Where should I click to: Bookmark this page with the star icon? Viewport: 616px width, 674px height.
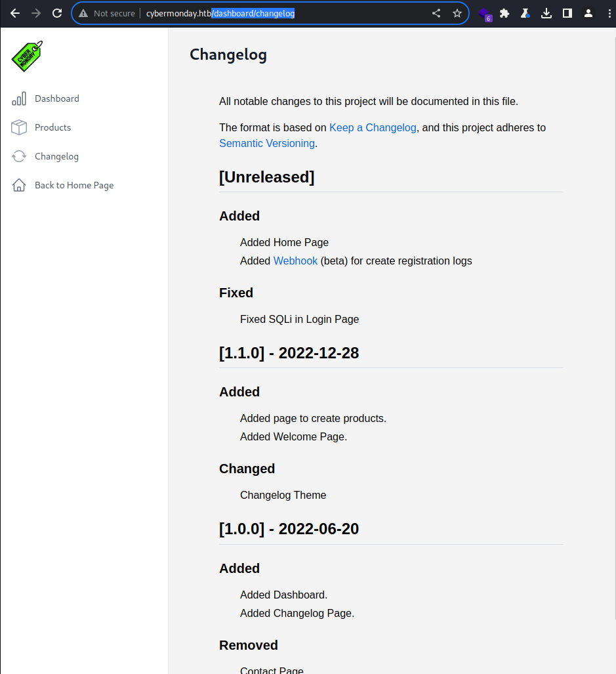click(457, 13)
